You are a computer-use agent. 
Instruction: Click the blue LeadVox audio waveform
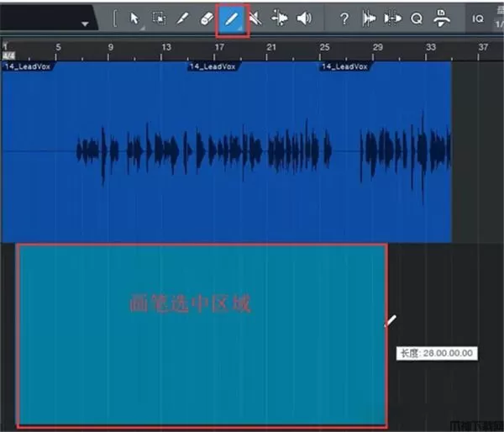click(x=227, y=151)
